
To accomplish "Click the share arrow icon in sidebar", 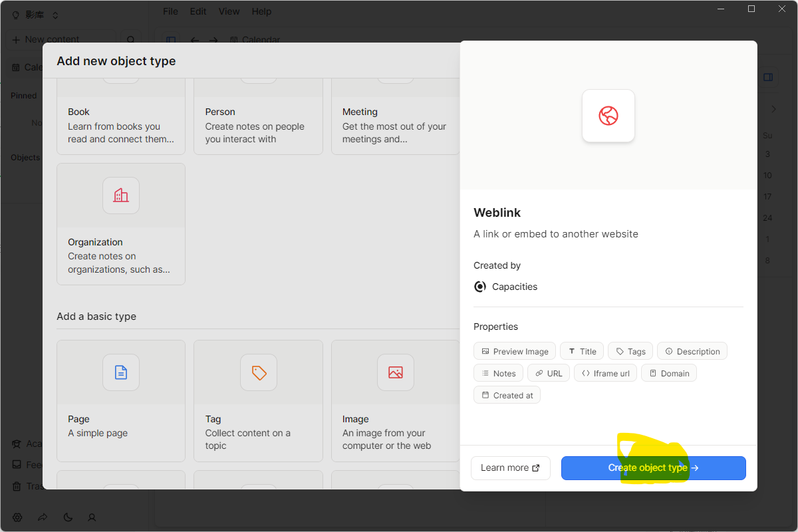I will point(43,517).
